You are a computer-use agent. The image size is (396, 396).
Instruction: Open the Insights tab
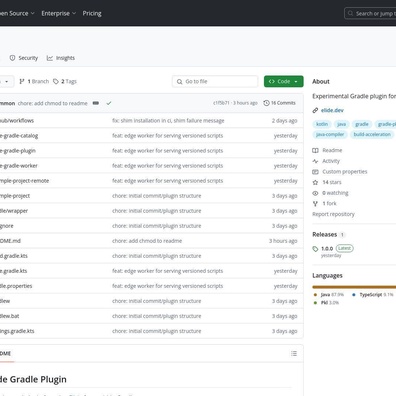coord(61,58)
